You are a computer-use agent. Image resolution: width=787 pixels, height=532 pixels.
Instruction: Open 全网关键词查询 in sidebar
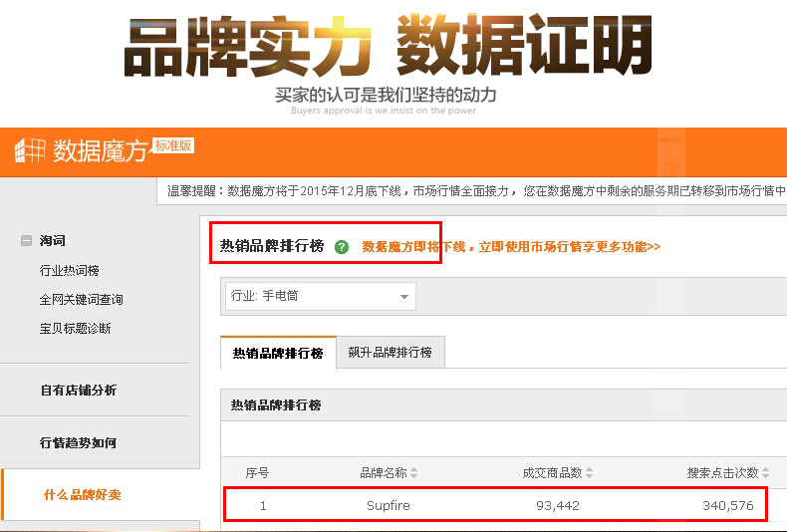tap(82, 300)
